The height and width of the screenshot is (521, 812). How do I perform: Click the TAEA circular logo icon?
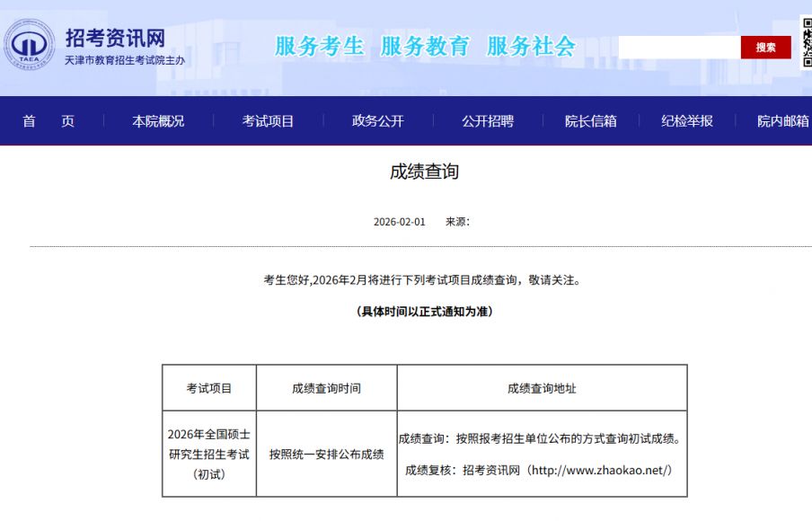click(29, 45)
